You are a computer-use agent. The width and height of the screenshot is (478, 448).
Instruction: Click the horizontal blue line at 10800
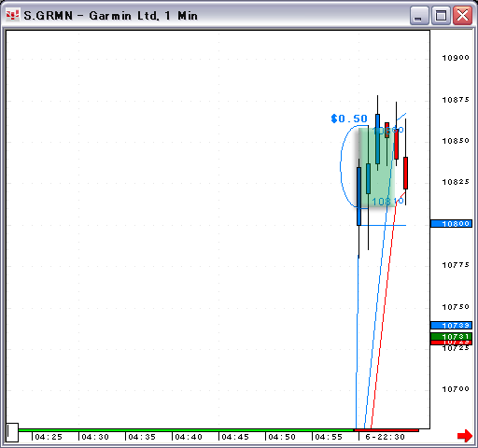click(383, 225)
